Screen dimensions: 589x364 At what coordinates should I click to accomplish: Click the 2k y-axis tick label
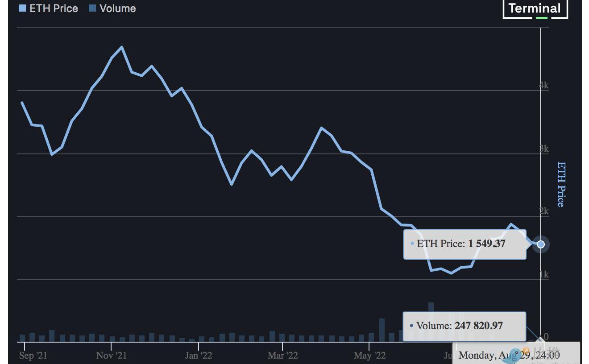click(544, 211)
